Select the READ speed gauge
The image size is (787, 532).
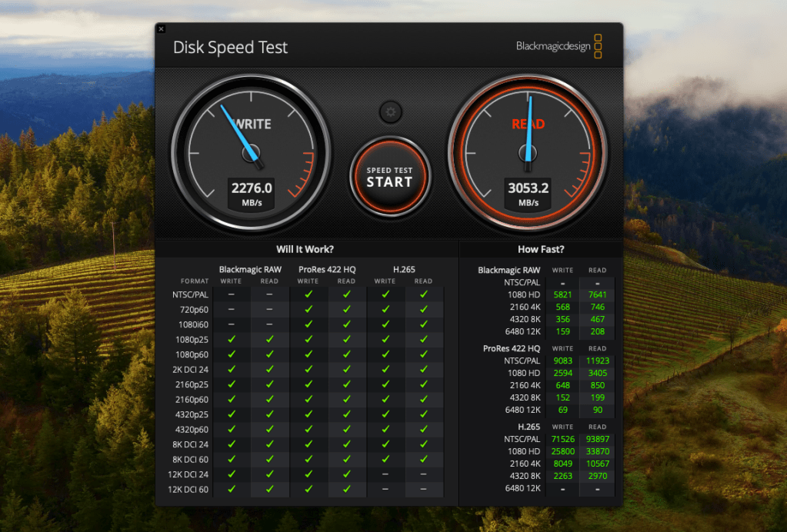529,152
